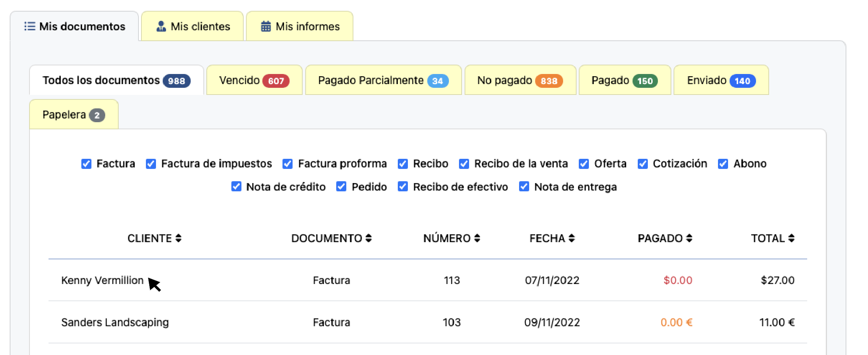Click date 07/11/2022

552,280
